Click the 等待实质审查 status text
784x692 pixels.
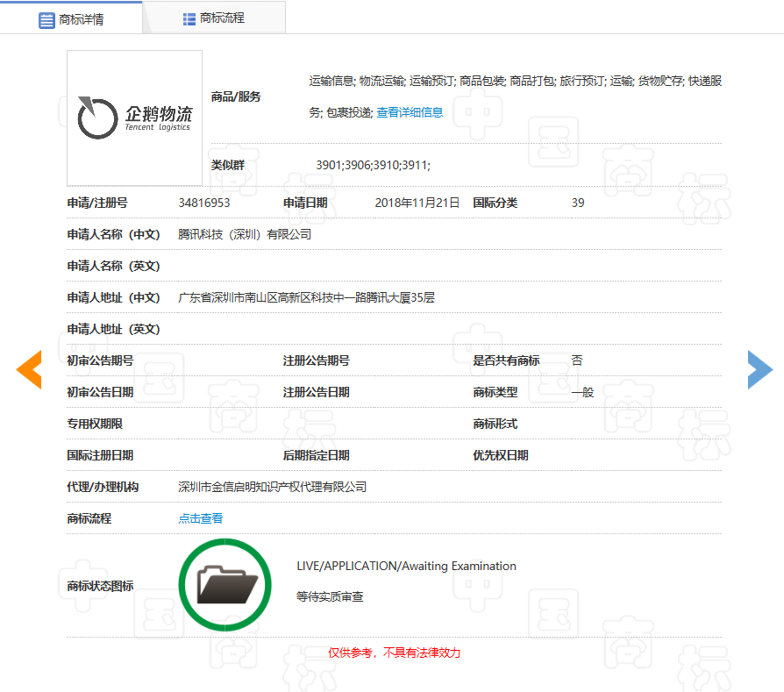(330, 596)
